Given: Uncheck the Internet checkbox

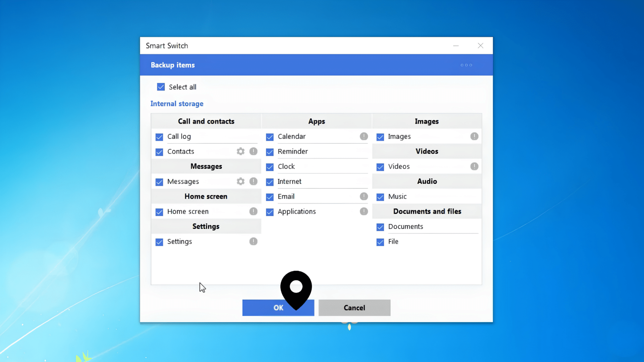Looking at the screenshot, I should coord(270,182).
